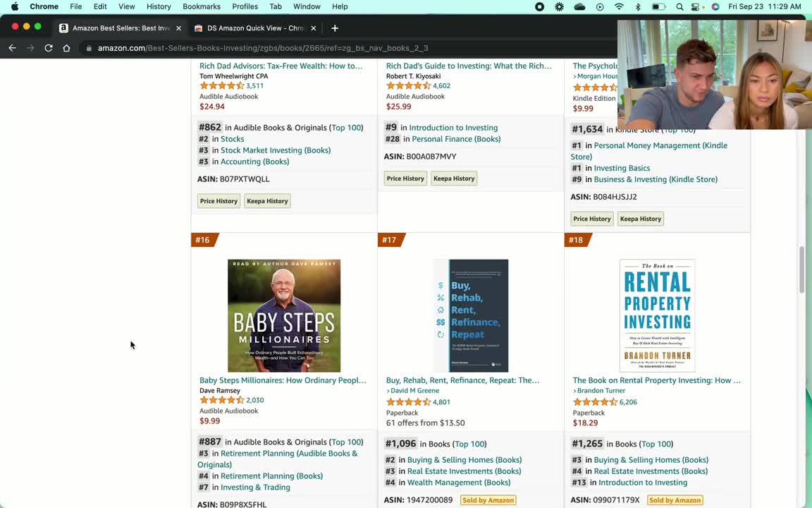Image resolution: width=812 pixels, height=508 pixels.
Task: Click the star rating for Buy, Rehab, Rent
Action: pos(408,401)
